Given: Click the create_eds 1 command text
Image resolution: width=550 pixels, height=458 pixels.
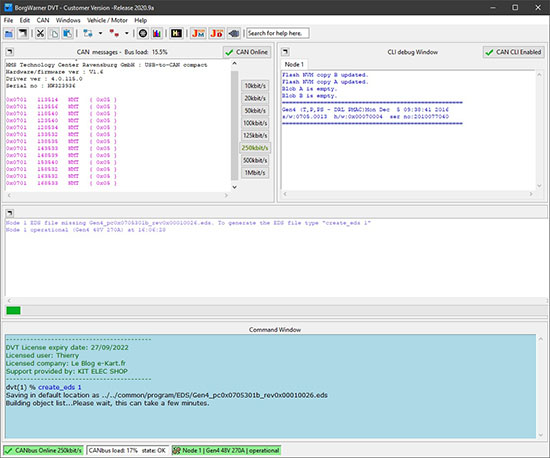Looking at the screenshot, I should 60,387.
